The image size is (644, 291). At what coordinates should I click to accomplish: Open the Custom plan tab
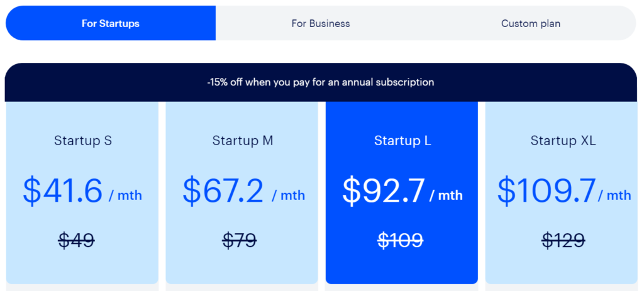tap(531, 23)
